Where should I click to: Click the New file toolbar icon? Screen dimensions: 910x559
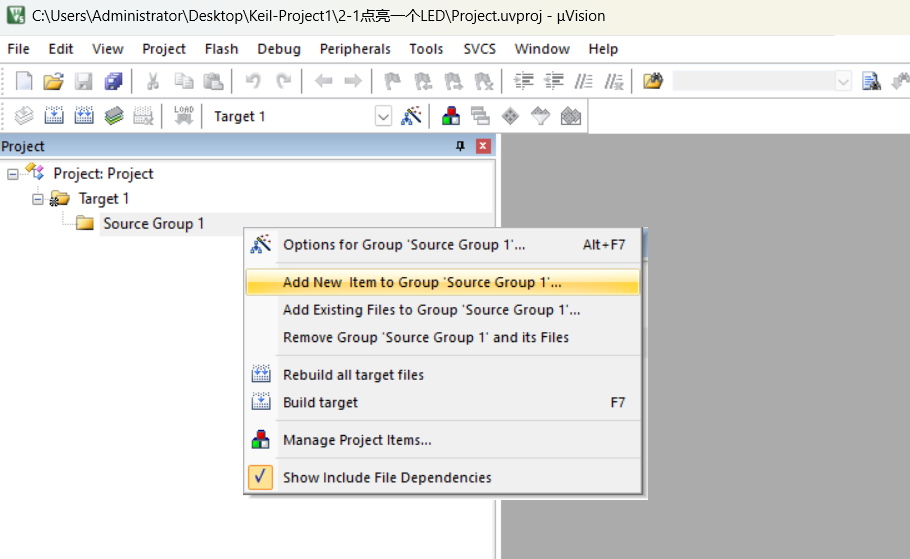click(x=24, y=82)
